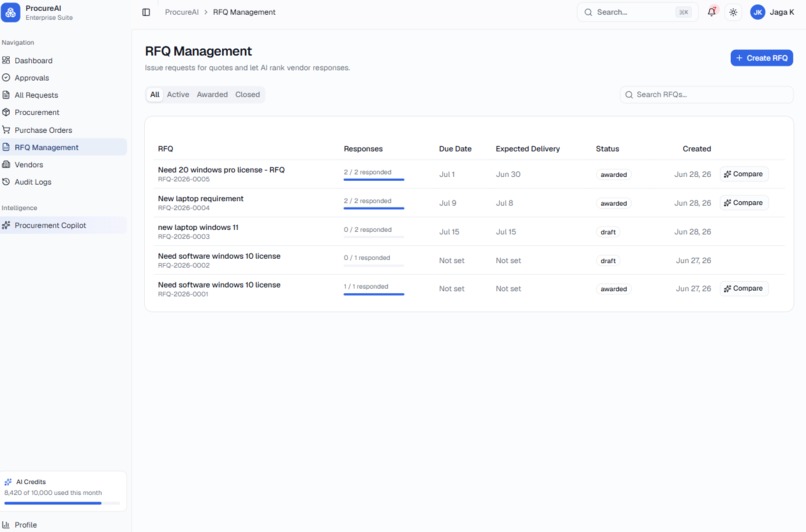The height and width of the screenshot is (532, 806).
Task: Open Need software windows 10 license RFQ-2026-0002
Action: click(x=219, y=256)
